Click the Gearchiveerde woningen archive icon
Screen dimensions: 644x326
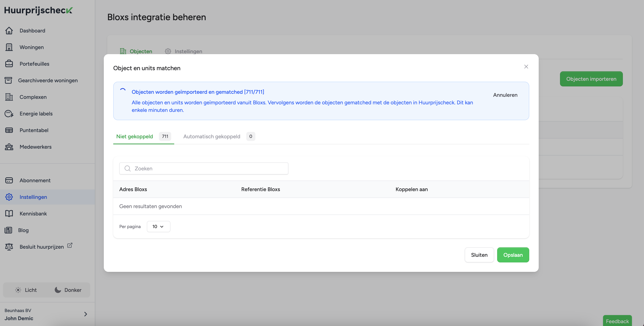pos(8,80)
